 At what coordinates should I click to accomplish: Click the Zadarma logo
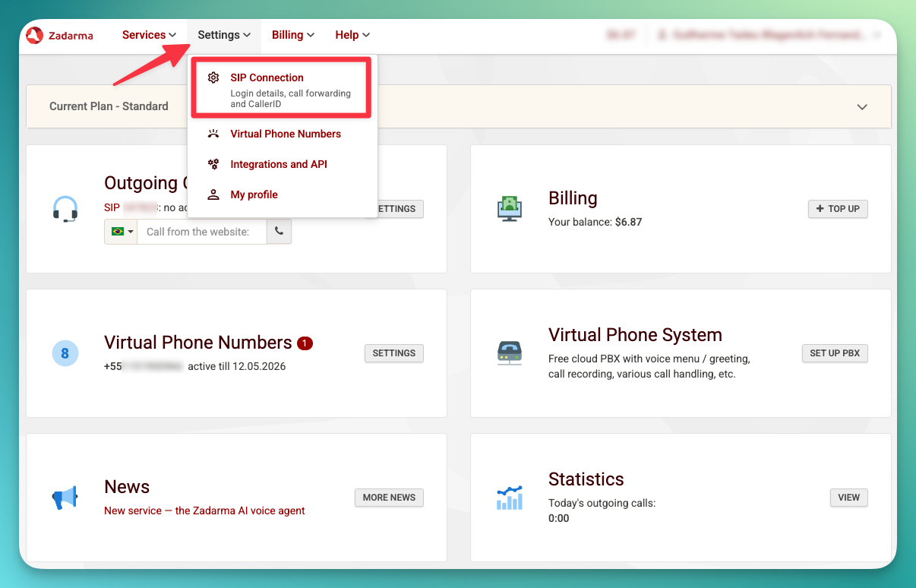pyautogui.click(x=59, y=35)
